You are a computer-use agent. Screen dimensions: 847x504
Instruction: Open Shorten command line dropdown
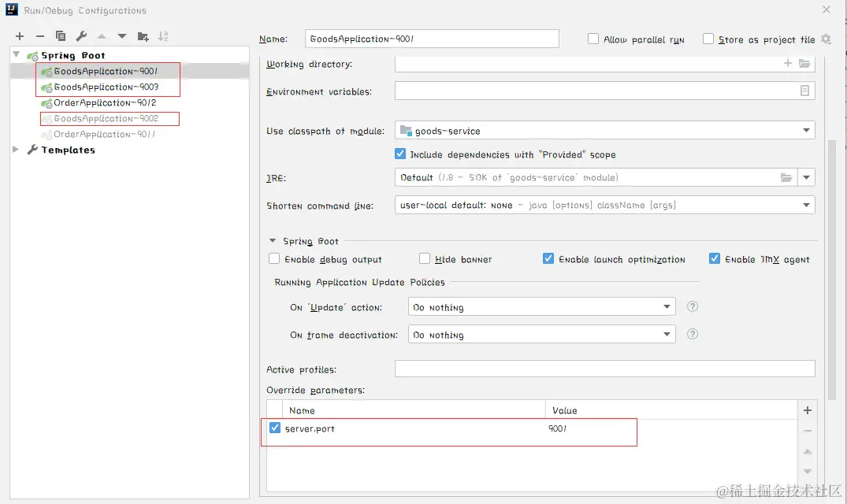click(x=806, y=205)
